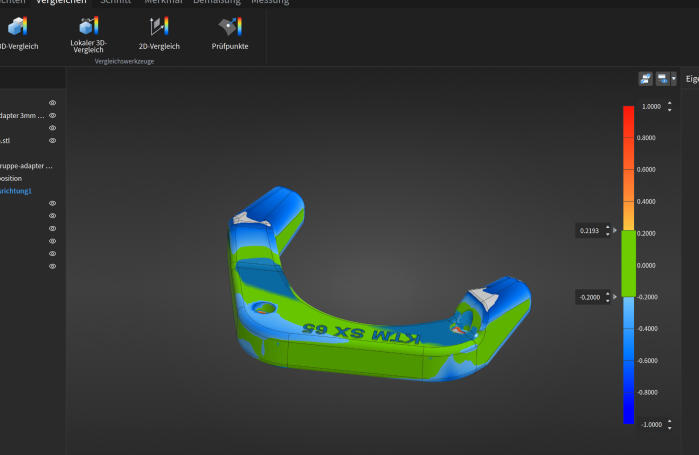Increase the -0.2000 lower tolerance value
Image resolution: width=699 pixels, height=455 pixels.
click(x=608, y=294)
